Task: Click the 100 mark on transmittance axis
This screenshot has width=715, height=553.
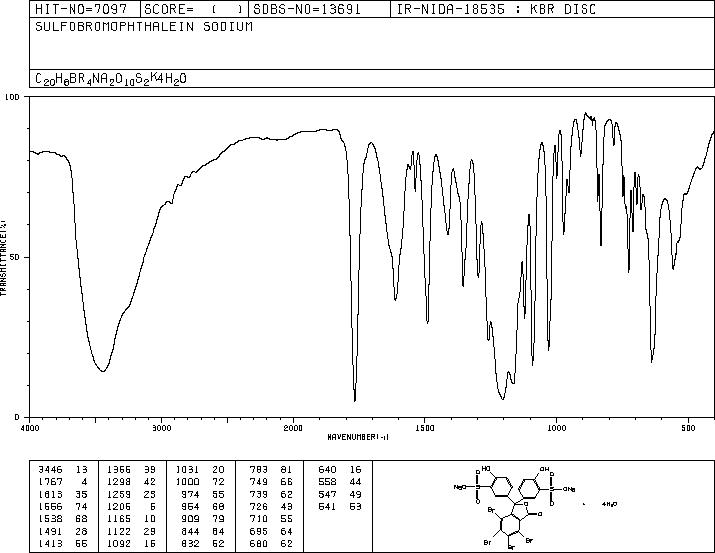Action: coord(13,97)
